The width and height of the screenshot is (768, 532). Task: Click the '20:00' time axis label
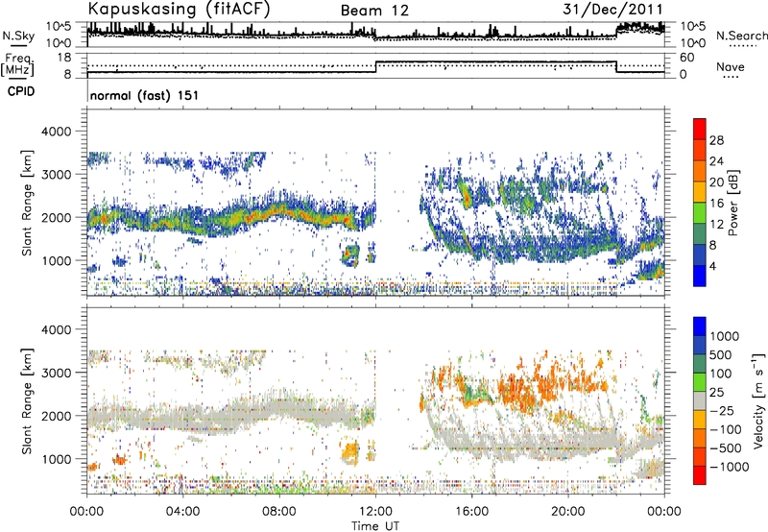click(x=568, y=512)
